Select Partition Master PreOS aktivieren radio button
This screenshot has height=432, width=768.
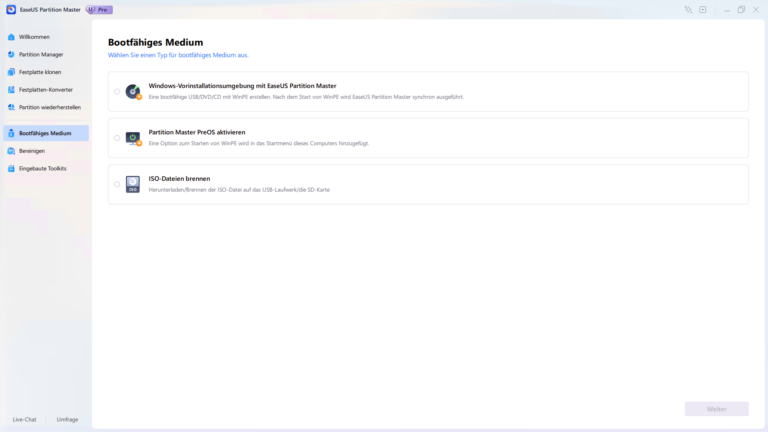pos(117,138)
